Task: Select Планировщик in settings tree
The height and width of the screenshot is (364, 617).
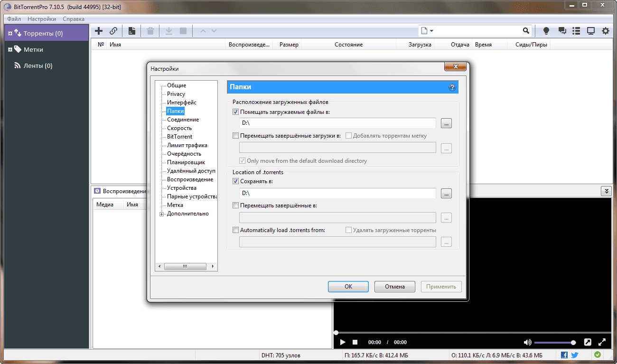Action: (186, 162)
